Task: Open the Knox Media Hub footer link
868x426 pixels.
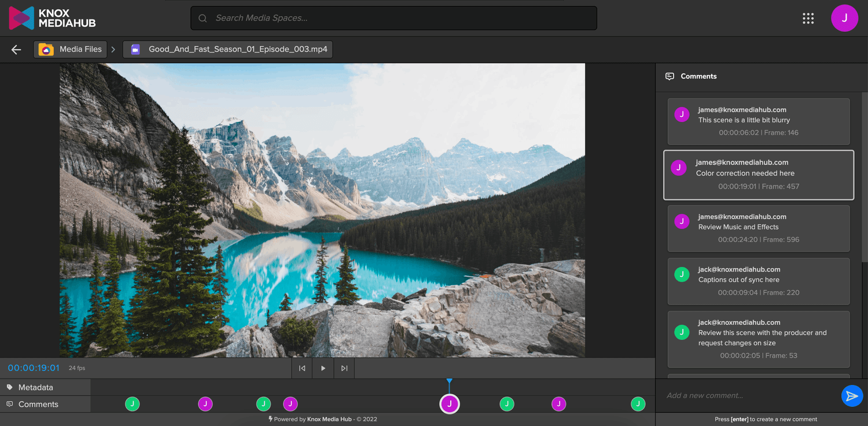Action: click(329, 419)
